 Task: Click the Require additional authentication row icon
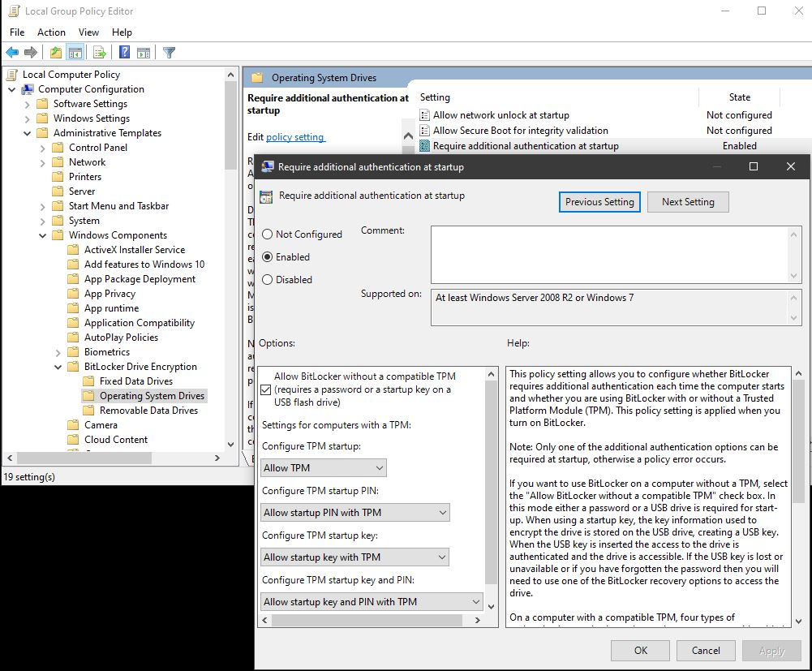click(x=424, y=146)
